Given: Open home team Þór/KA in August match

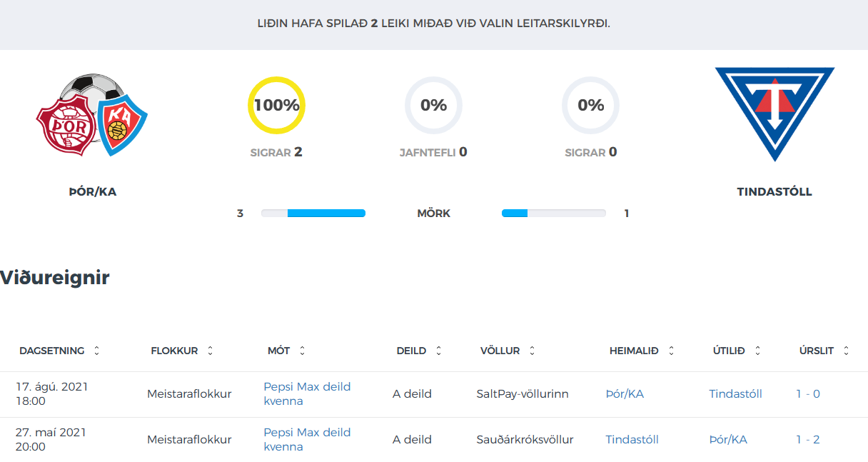Looking at the screenshot, I should point(625,393).
